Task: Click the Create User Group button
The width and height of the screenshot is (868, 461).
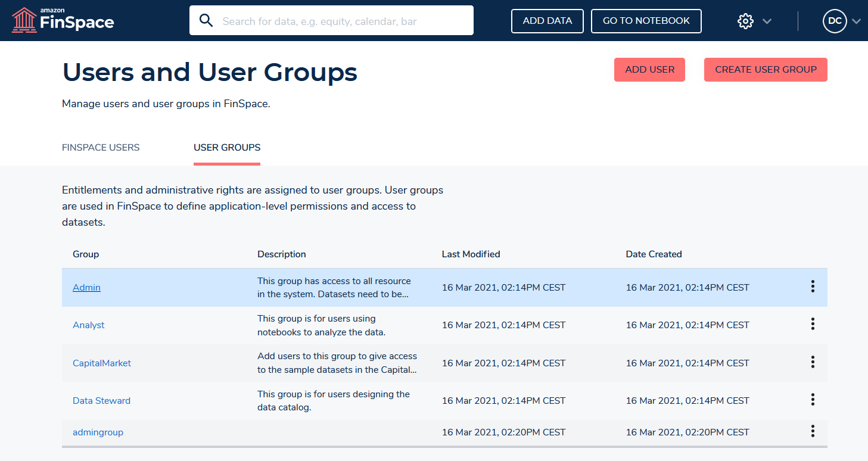Action: coord(766,70)
